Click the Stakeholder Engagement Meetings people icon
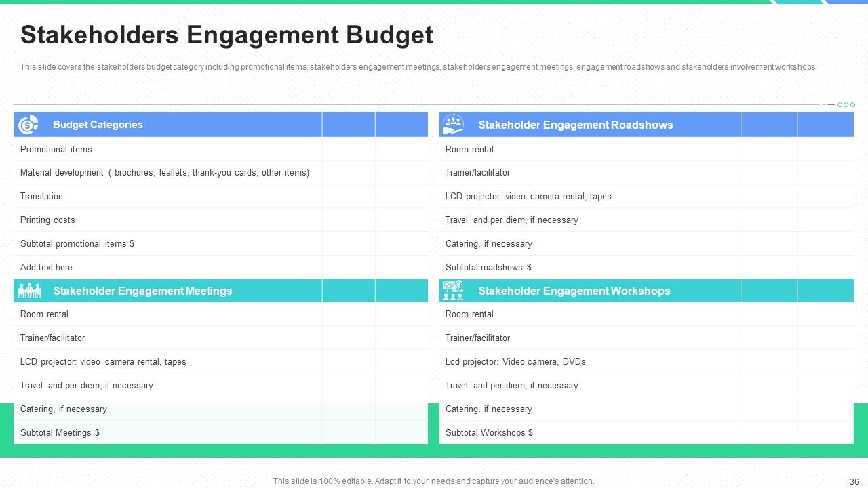The image size is (868, 488). pos(29,291)
